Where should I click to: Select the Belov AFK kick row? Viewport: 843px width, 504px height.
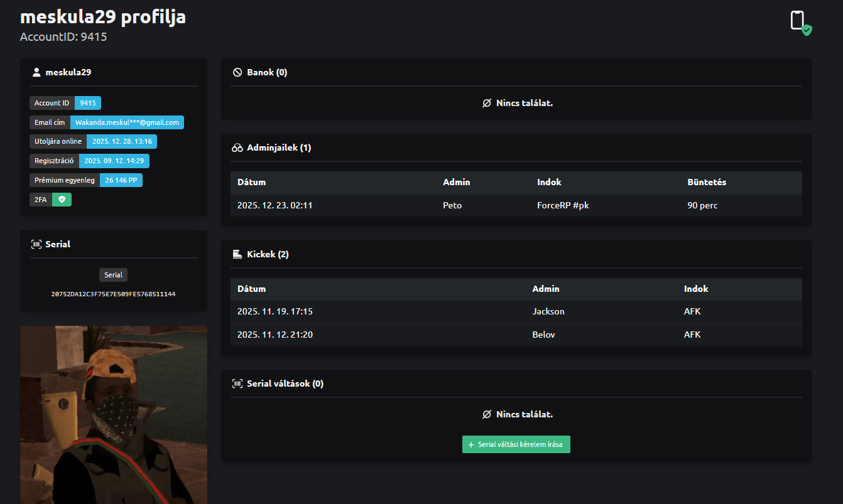[515, 335]
